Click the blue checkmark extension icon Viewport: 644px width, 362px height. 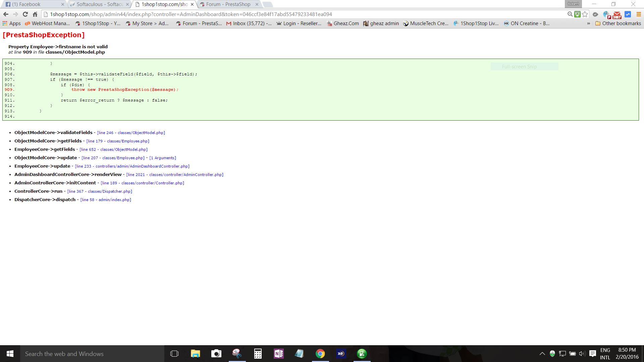point(628,14)
